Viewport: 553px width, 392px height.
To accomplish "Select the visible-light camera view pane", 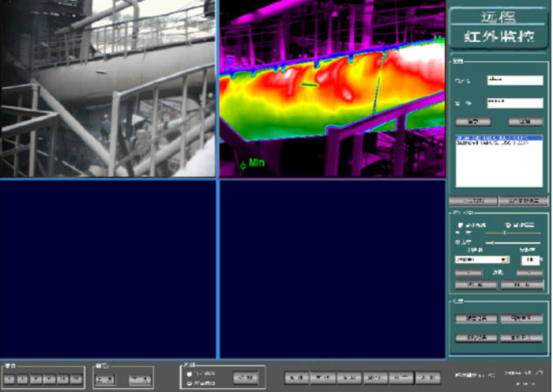I will coord(107,89).
